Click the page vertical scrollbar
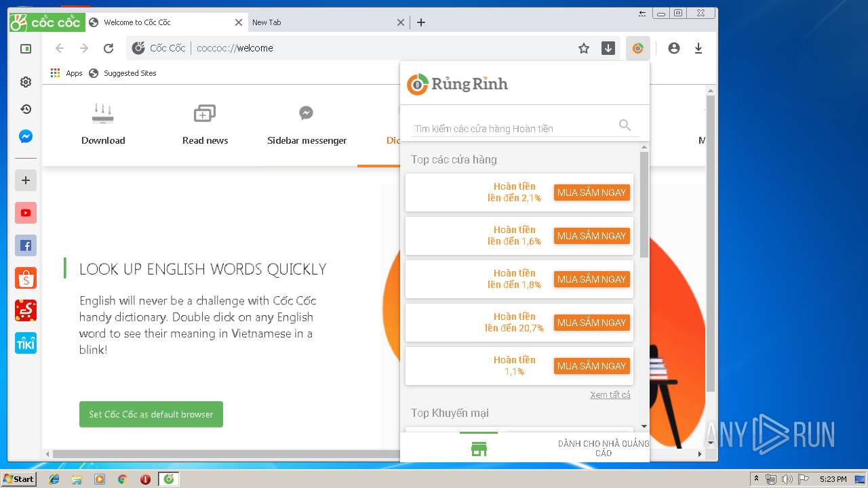The image size is (868, 488). (x=711, y=244)
